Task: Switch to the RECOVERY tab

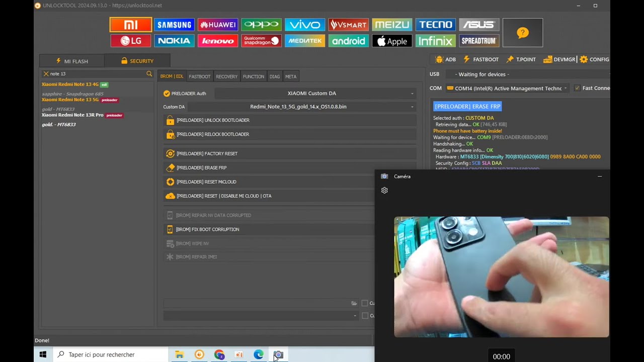Action: [x=226, y=76]
